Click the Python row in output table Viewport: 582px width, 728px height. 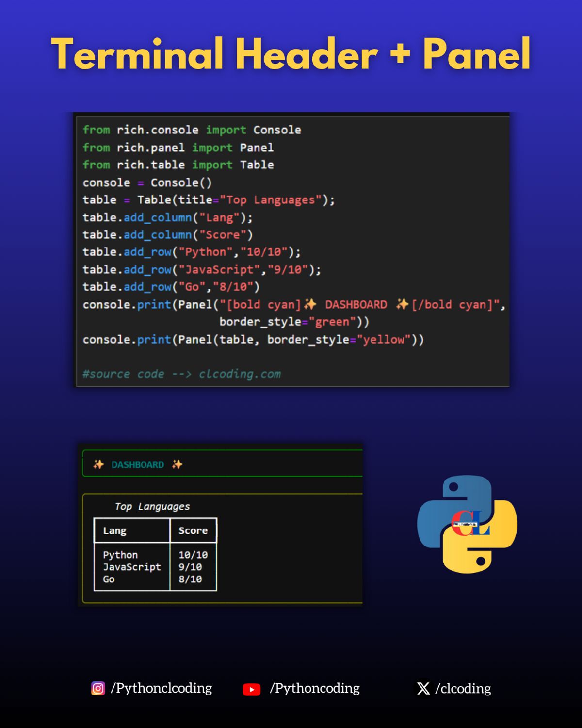pyautogui.click(x=155, y=555)
